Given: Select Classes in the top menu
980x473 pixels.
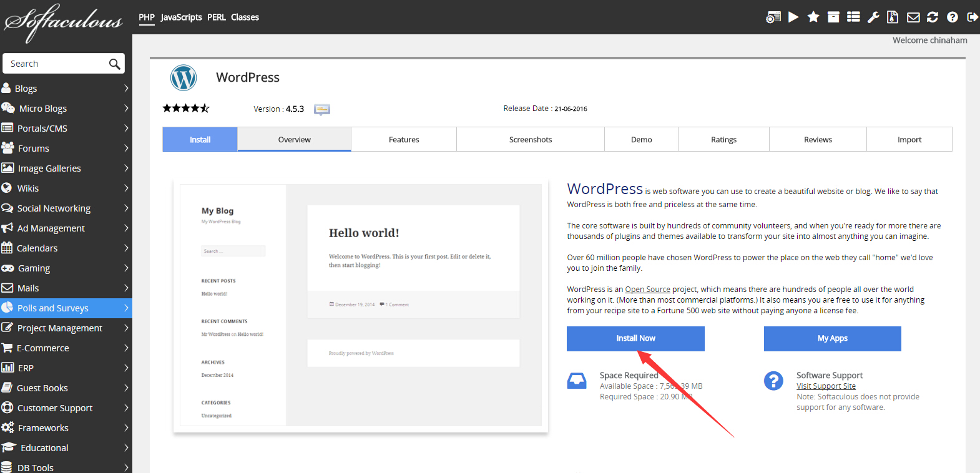Looking at the screenshot, I should (x=245, y=17).
